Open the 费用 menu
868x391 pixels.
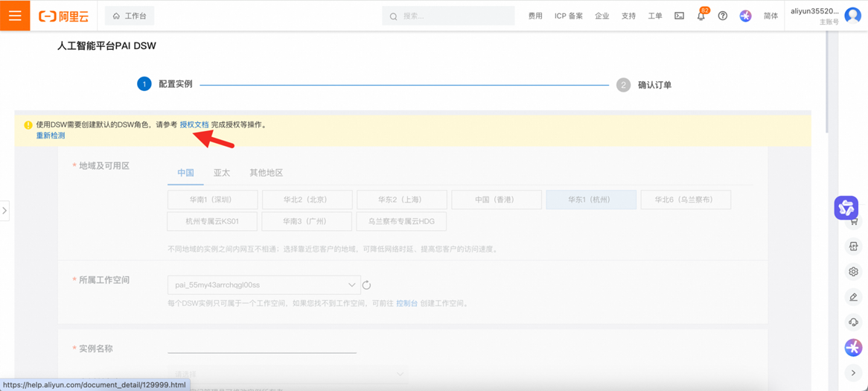(535, 16)
